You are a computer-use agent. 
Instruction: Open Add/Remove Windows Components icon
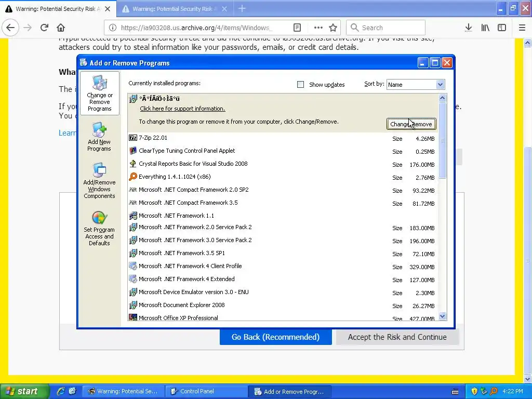tap(99, 170)
